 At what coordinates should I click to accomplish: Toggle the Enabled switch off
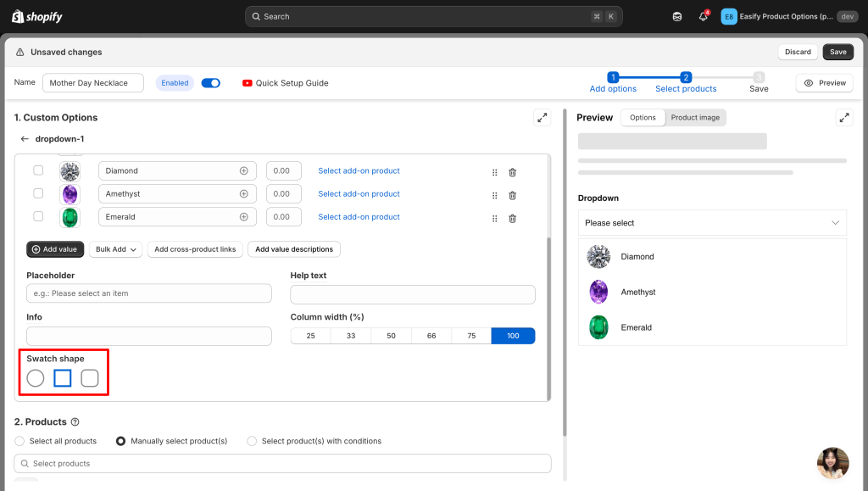click(211, 83)
